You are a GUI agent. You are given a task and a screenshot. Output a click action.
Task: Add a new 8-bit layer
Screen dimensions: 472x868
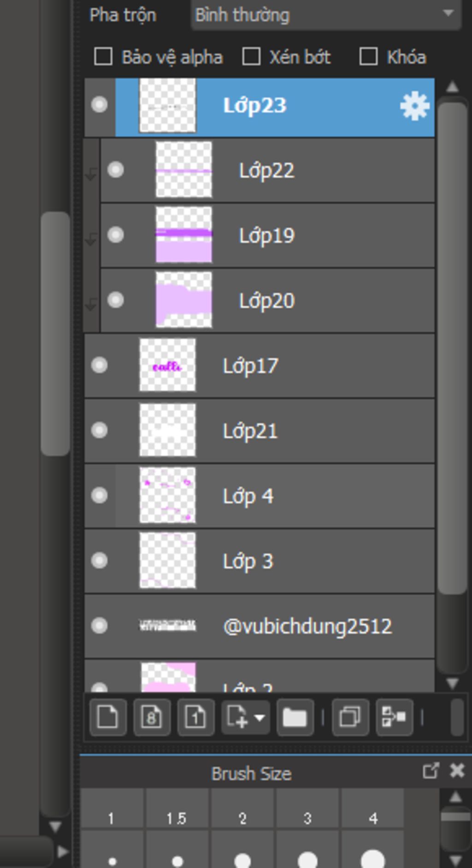(x=152, y=717)
